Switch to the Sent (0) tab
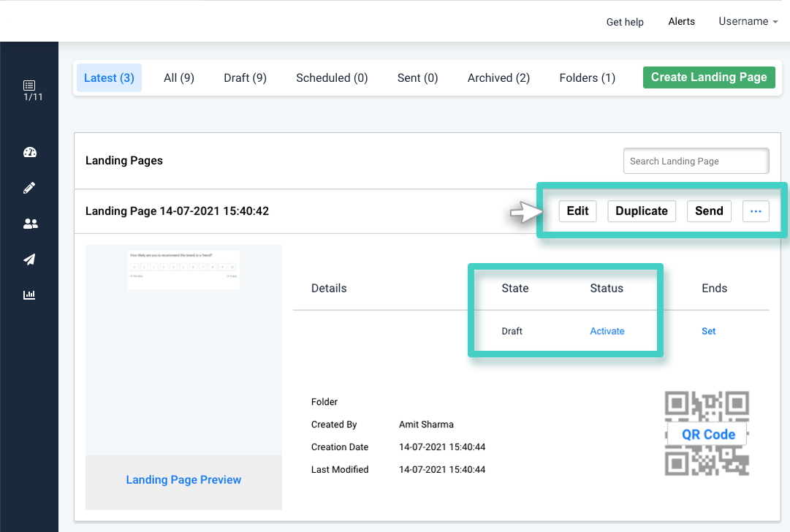This screenshot has height=532, width=790. pos(417,77)
